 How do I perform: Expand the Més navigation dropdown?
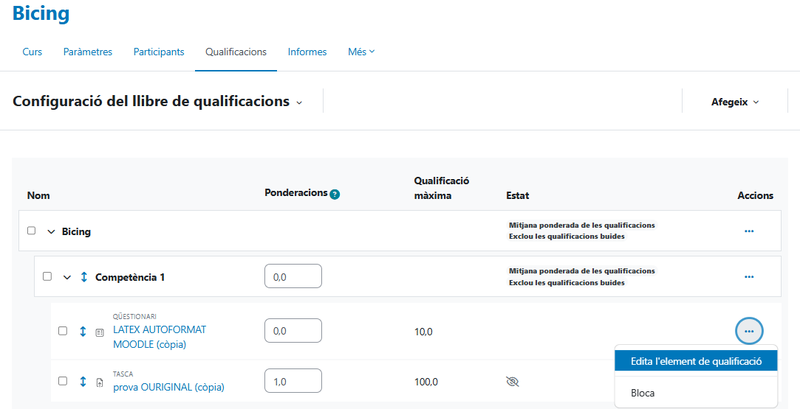pos(361,52)
